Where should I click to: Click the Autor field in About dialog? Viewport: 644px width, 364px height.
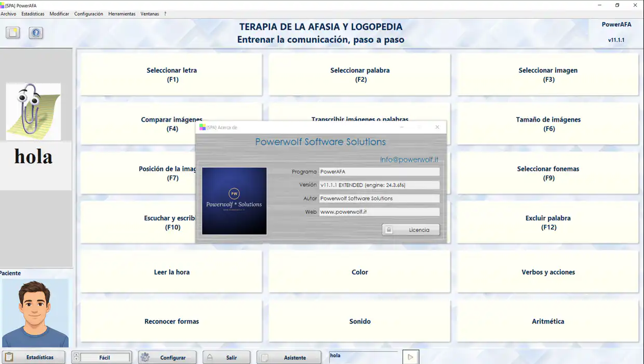pyautogui.click(x=379, y=199)
